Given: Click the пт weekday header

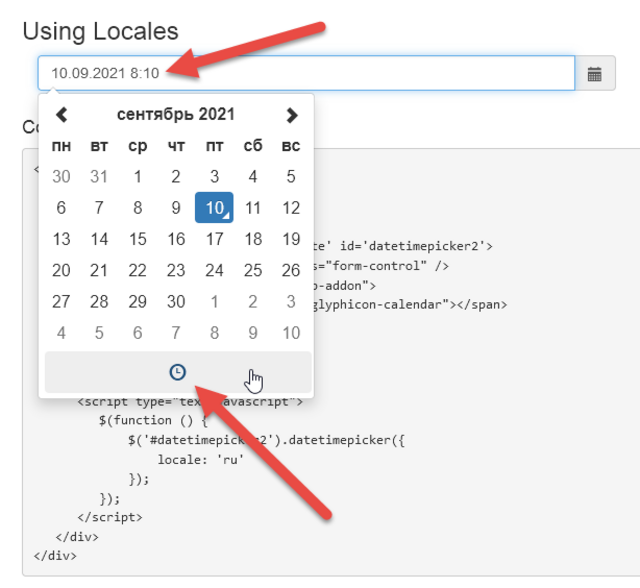Looking at the screenshot, I should [x=214, y=146].
